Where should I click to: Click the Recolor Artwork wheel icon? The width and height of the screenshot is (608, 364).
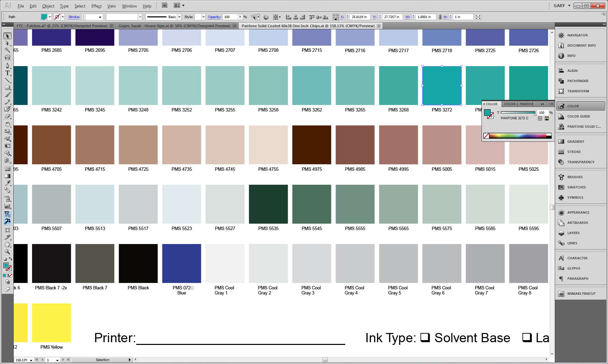[266, 17]
